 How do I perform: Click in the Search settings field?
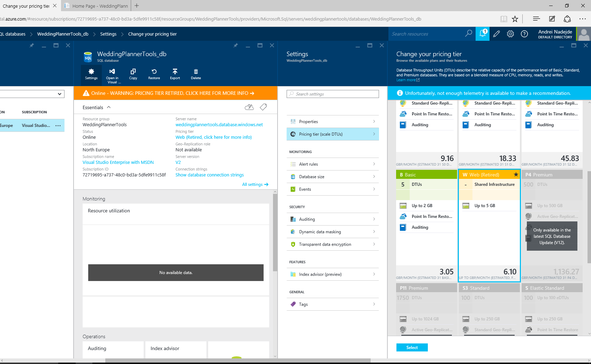click(x=333, y=94)
